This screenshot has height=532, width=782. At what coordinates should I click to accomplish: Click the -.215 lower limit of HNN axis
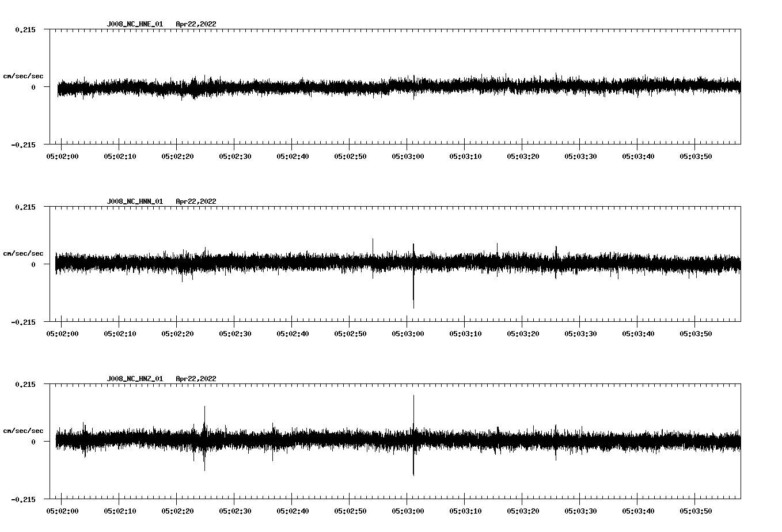pyautogui.click(x=23, y=322)
